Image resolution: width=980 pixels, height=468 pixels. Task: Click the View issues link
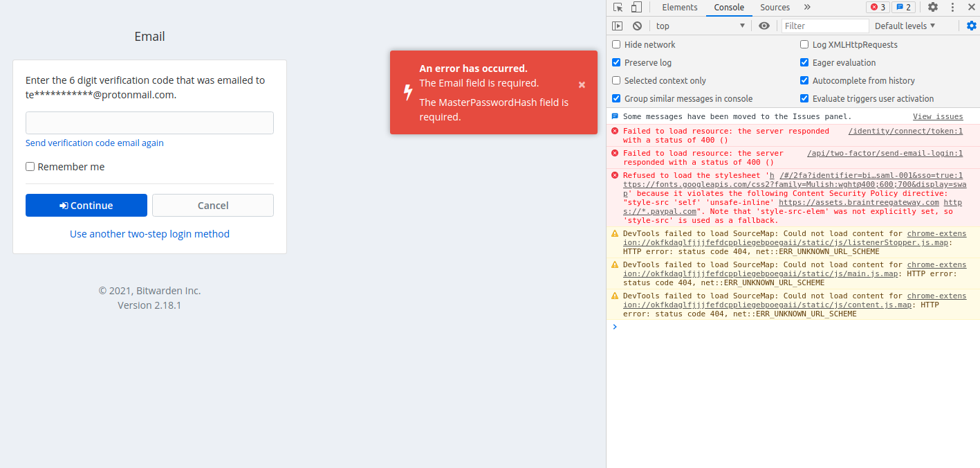point(937,116)
